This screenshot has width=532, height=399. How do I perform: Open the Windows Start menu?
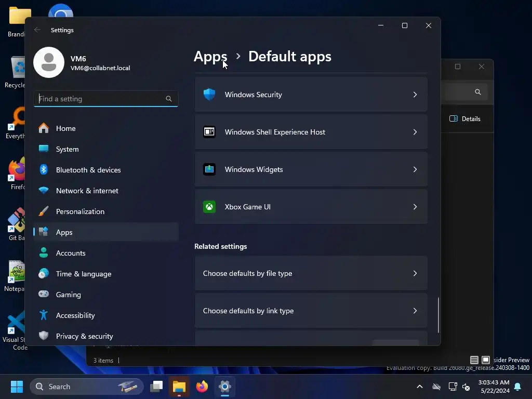(x=17, y=387)
